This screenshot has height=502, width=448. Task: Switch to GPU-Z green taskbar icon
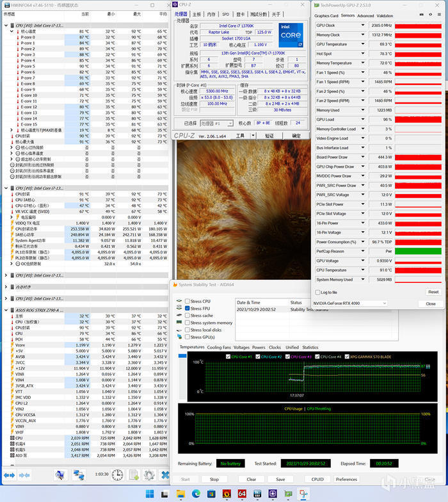288,494
